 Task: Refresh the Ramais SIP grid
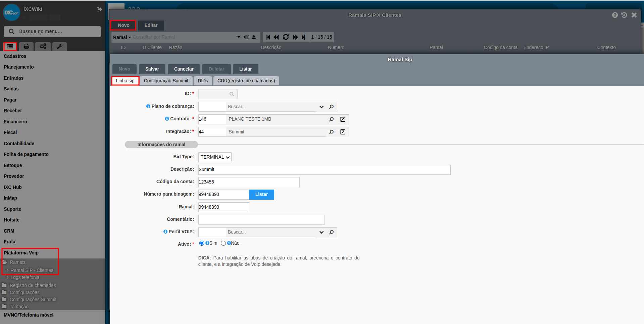(286, 37)
